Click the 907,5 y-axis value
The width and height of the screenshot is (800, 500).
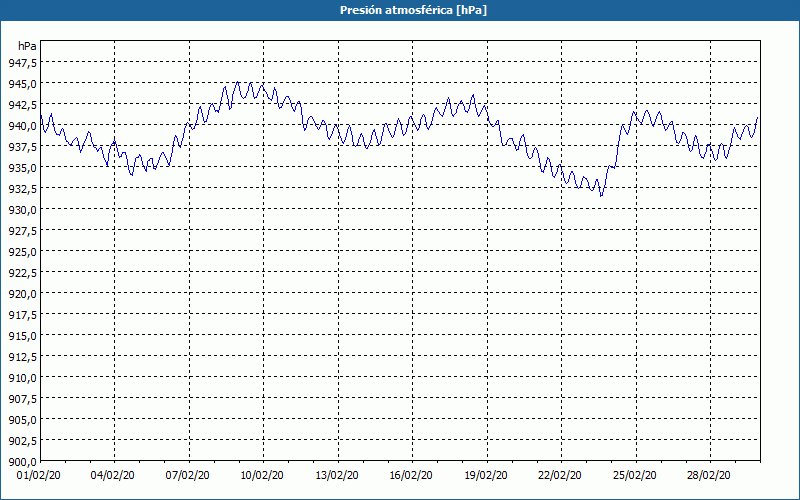22,399
